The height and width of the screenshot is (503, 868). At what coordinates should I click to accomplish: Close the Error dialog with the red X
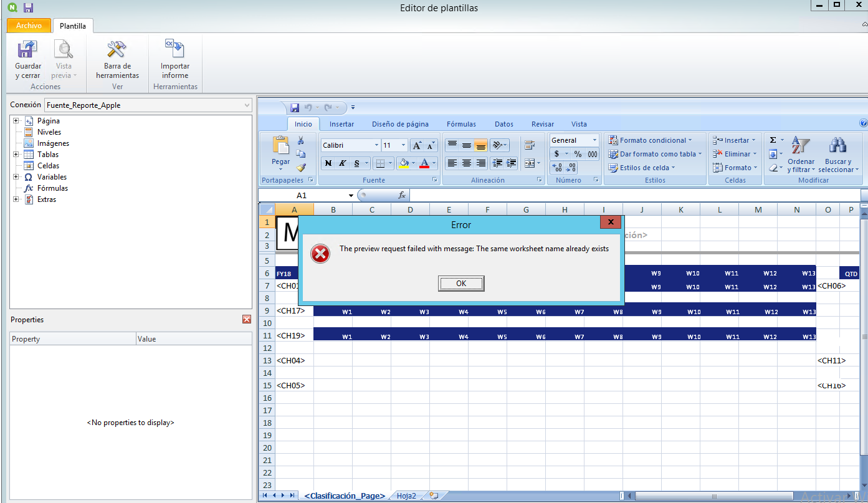click(611, 222)
